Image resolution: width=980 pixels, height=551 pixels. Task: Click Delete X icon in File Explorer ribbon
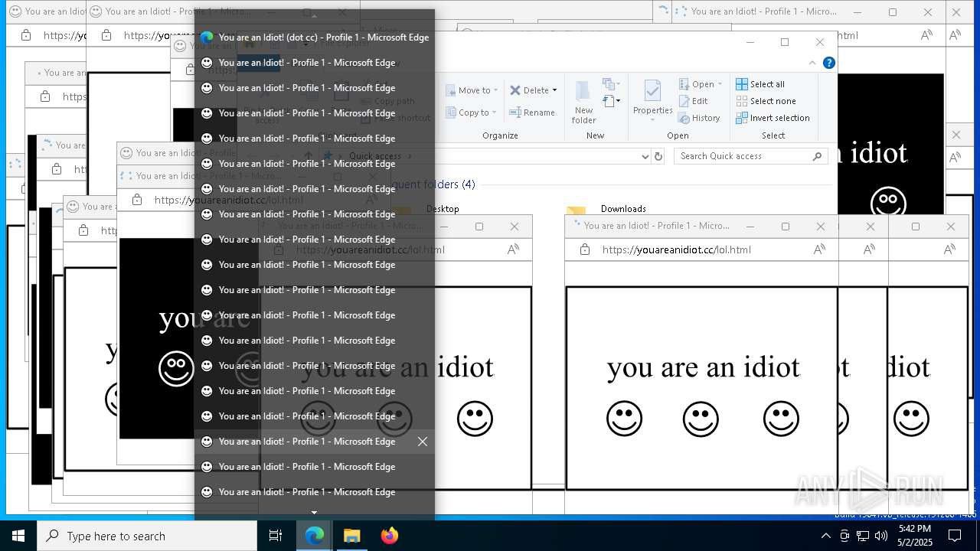pyautogui.click(x=515, y=90)
